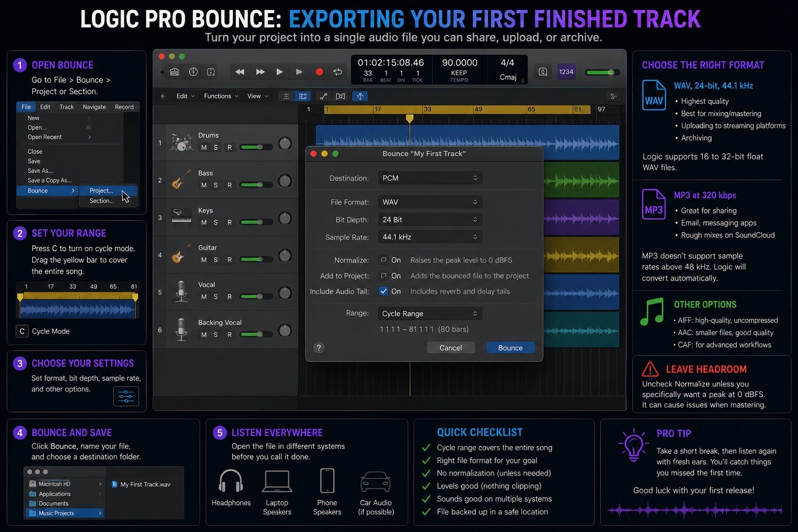Uncheck Include Audio Tail checkbox
Image resolution: width=798 pixels, height=532 pixels.
(383, 291)
